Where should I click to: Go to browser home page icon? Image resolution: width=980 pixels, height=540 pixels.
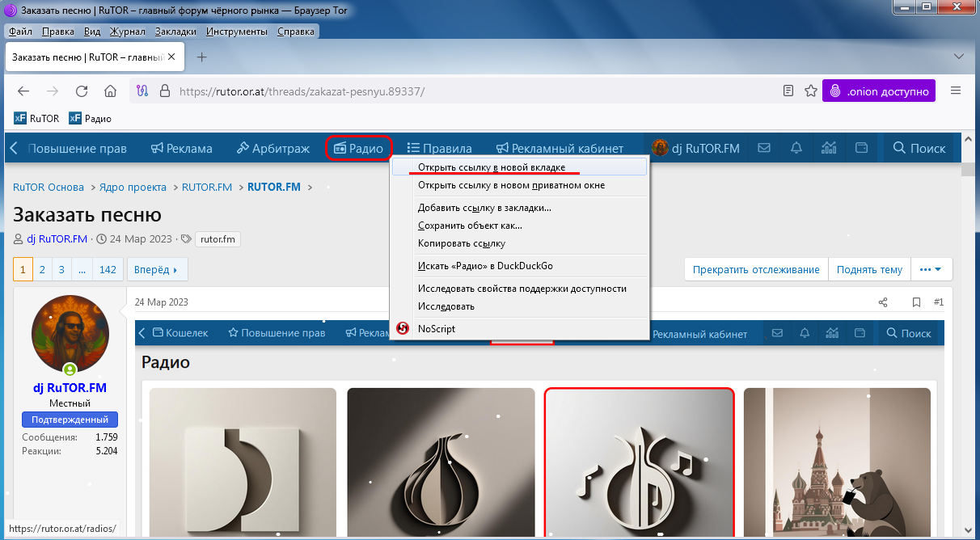click(111, 91)
